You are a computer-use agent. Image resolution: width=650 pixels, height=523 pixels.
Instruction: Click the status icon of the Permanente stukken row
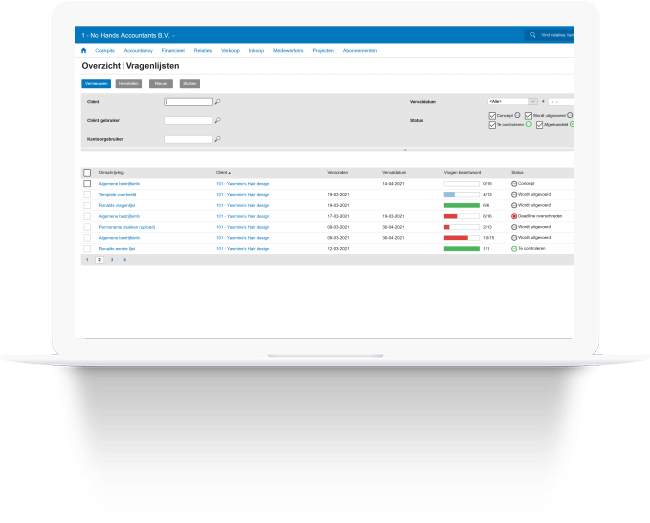[514, 227]
